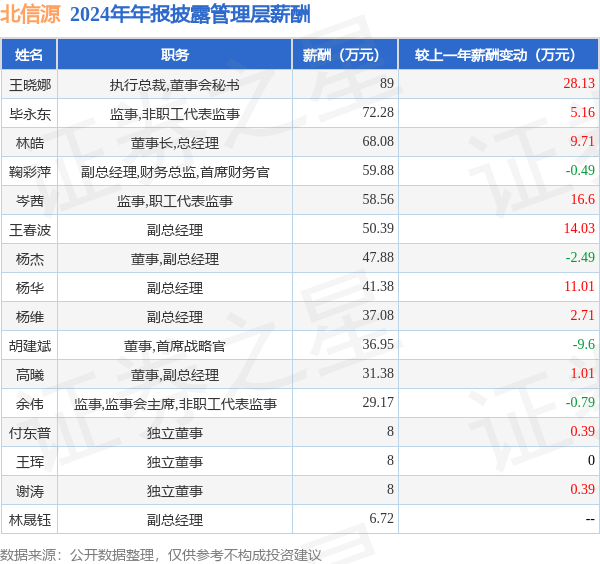The width and height of the screenshot is (600, 564).
Task: Click salary value 29.17
Action: pyautogui.click(x=378, y=402)
